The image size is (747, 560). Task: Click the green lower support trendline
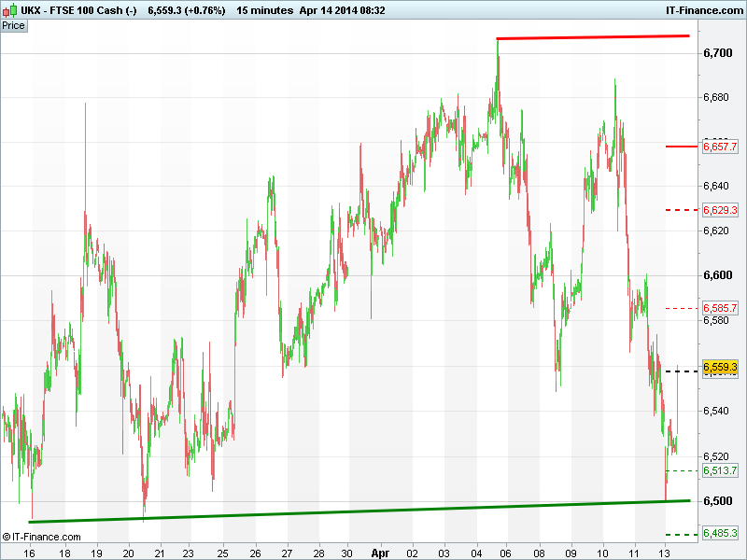pyautogui.click(x=359, y=511)
